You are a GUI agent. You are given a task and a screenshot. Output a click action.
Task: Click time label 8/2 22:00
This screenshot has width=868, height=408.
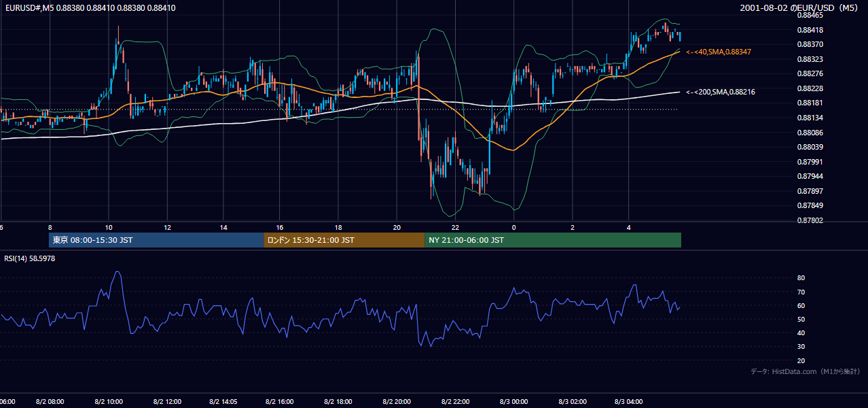click(455, 401)
